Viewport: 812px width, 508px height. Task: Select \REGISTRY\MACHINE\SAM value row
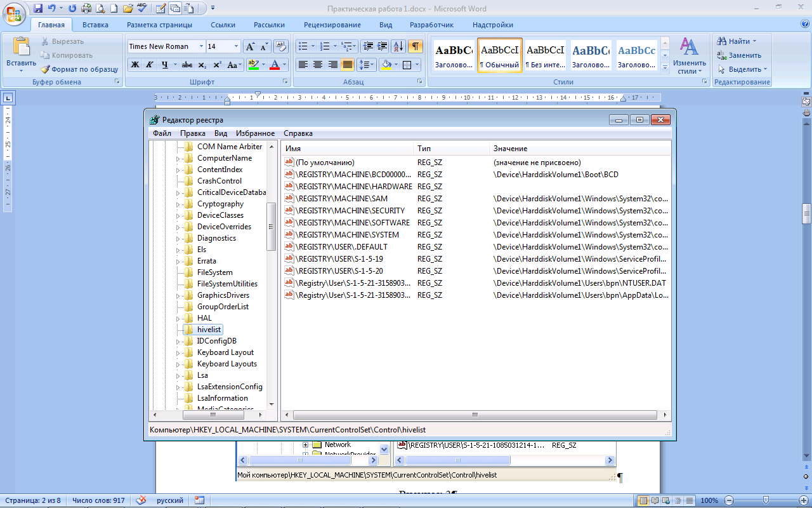pyautogui.click(x=476, y=199)
